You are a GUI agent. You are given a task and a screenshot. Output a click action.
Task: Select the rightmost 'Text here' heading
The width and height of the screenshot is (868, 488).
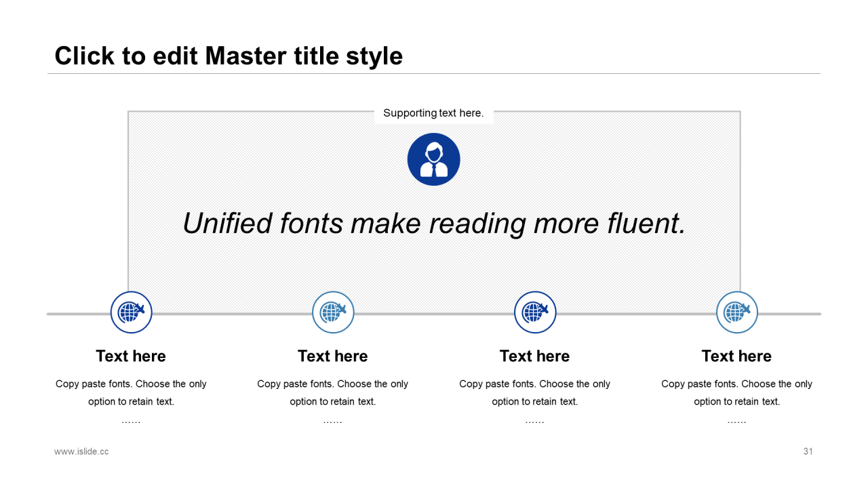(737, 356)
